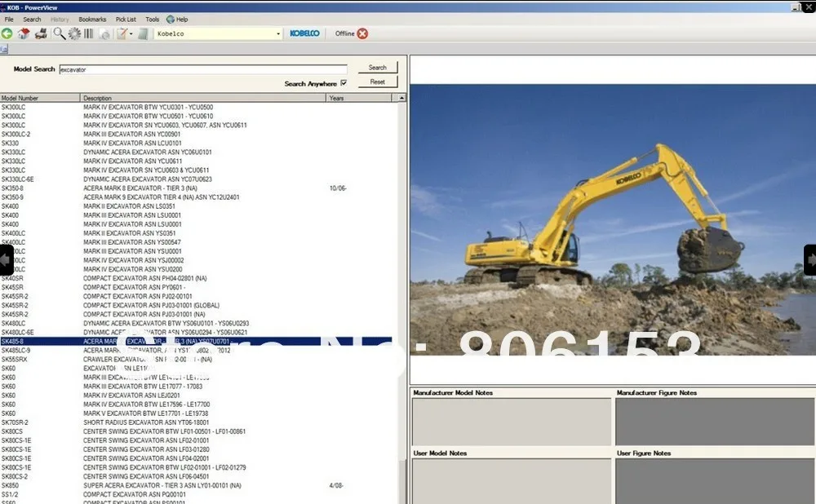Viewport: 816px width, 504px height.
Task: Click the green Back arrow icon
Action: 7,33
